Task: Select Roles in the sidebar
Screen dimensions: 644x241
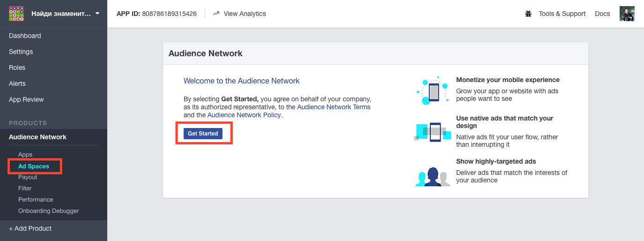Action: pos(17,68)
